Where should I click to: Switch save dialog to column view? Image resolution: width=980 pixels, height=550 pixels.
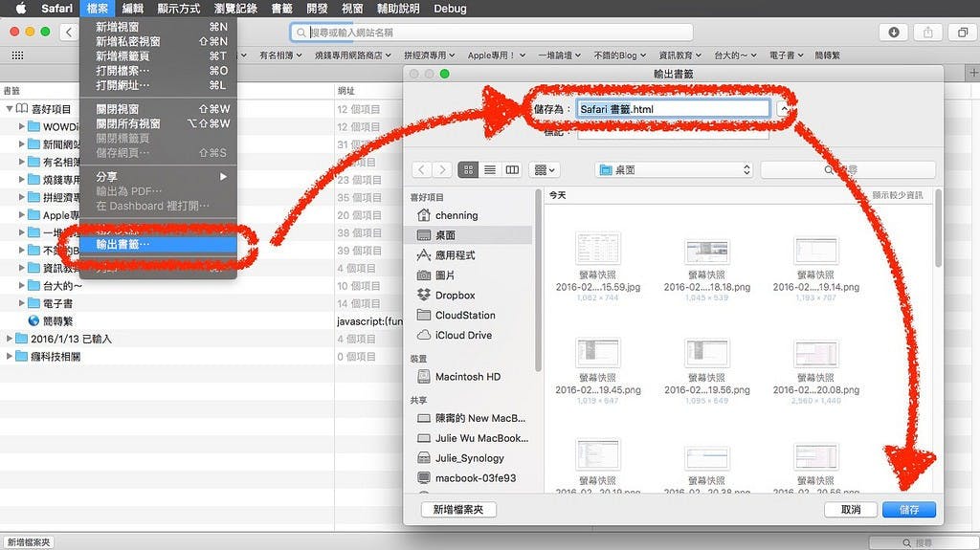[x=512, y=169]
